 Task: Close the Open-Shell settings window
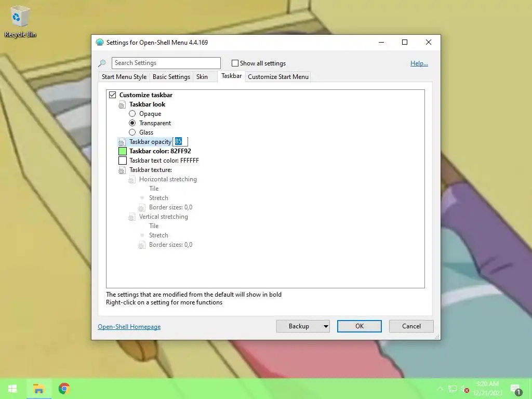pyautogui.click(x=429, y=42)
